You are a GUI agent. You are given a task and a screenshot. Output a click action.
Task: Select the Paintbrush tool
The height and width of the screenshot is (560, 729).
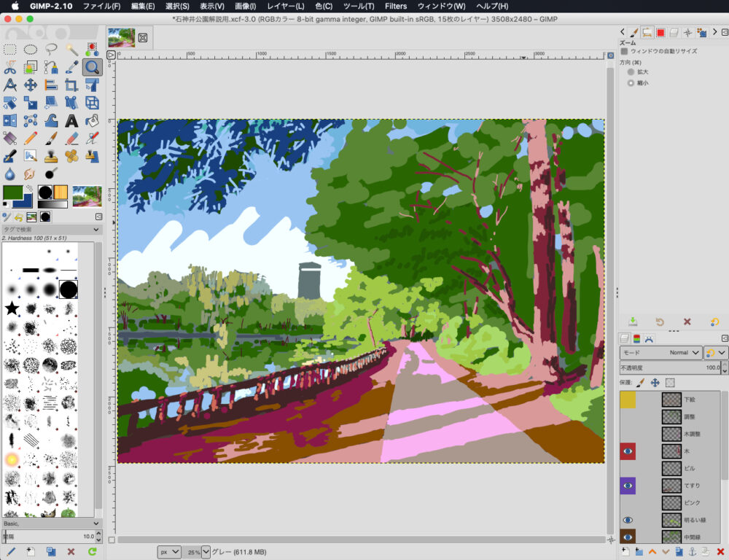coord(51,138)
